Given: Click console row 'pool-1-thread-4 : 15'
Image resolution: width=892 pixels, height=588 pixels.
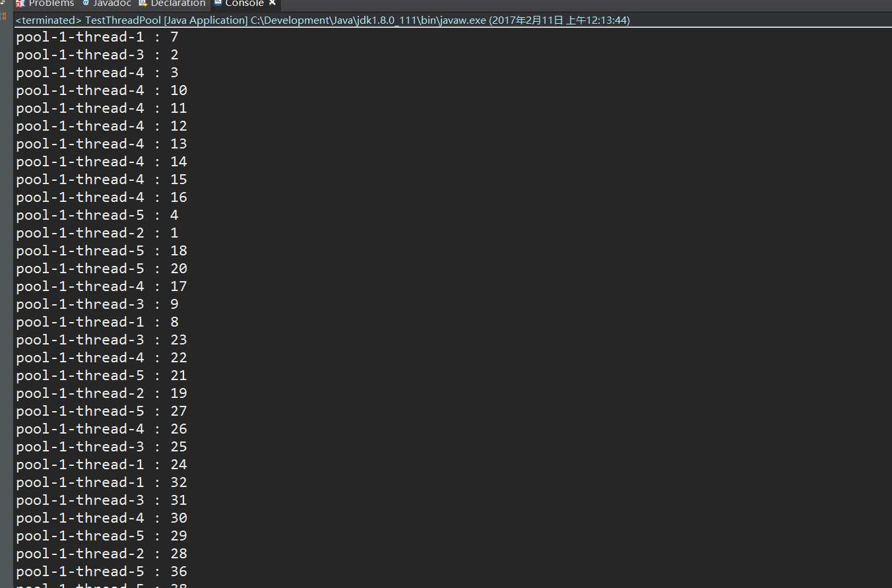Looking at the screenshot, I should [102, 180].
